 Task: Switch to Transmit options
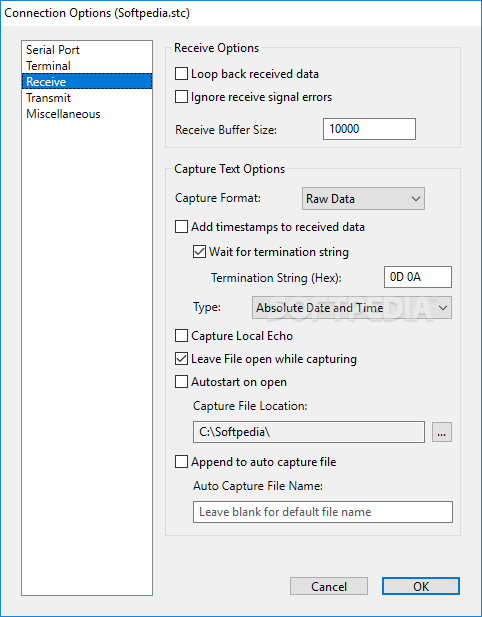point(48,98)
